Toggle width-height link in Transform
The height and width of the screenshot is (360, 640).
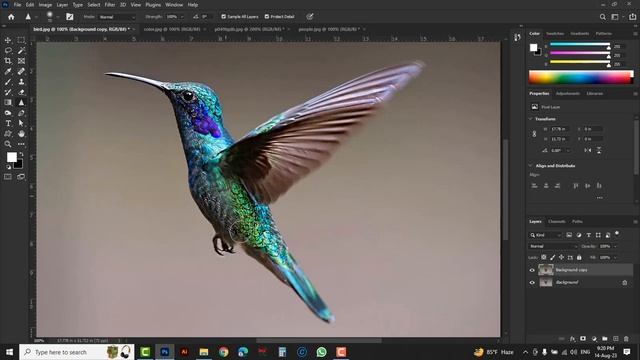534,134
